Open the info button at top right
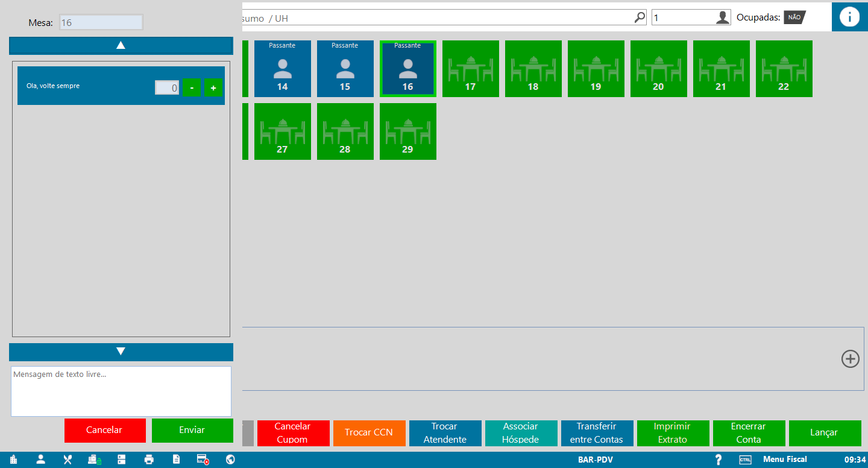The image size is (868, 468). tap(850, 17)
